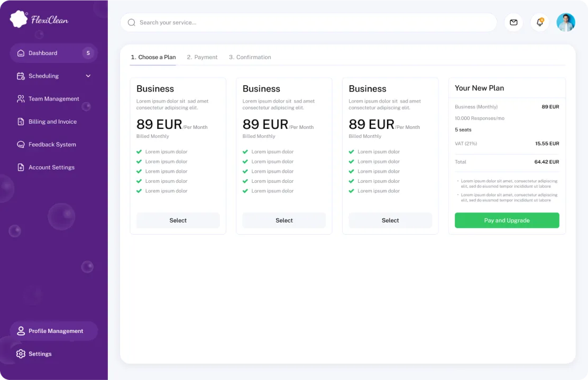Select the first Business plan

coord(178,220)
